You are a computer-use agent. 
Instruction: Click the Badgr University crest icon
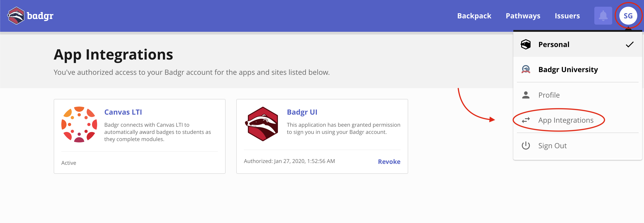526,70
